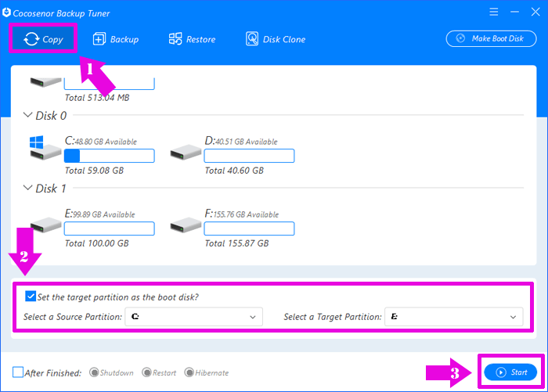Screen dimensions: 548x392
Task: Click the D: drive usage bar
Action: click(249, 156)
